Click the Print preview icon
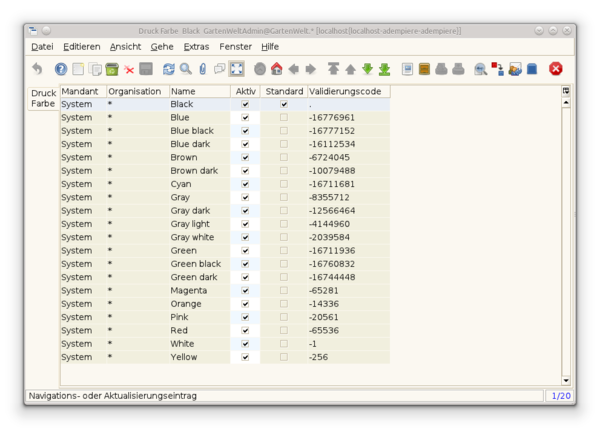 (441, 69)
